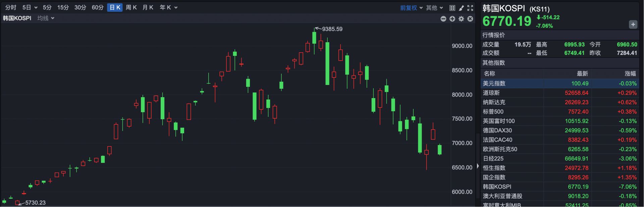Select the 恒生指数 row
The height and width of the screenshot is (207, 644).
click(x=560, y=168)
